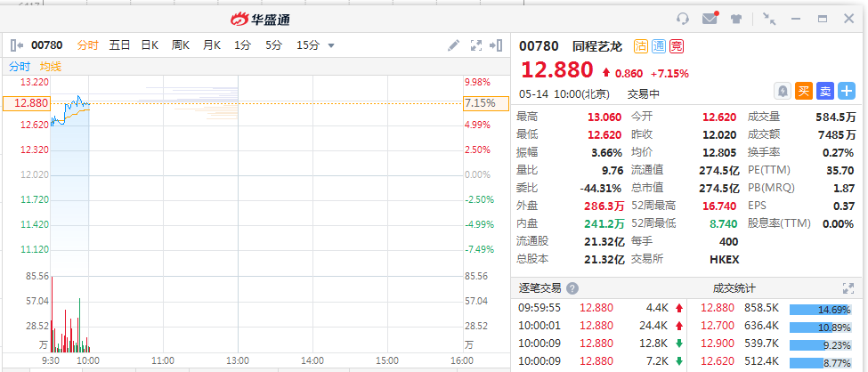
Task: Click the 通 stock connect badge
Action: point(659,46)
